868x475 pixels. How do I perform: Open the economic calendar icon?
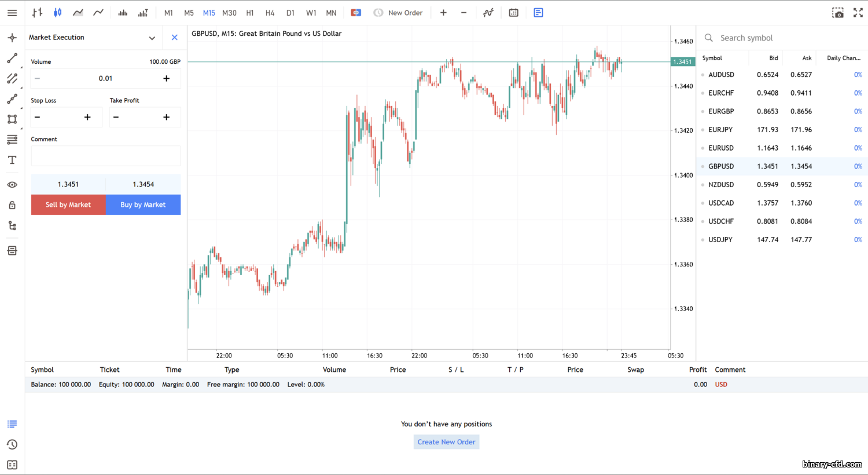pos(513,13)
